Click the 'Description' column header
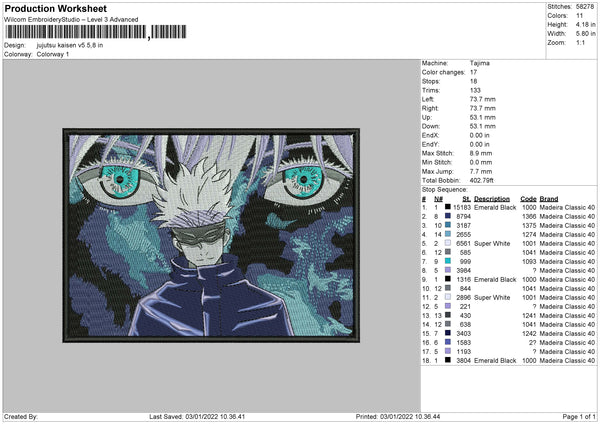The height and width of the screenshot is (424, 600). [492, 199]
